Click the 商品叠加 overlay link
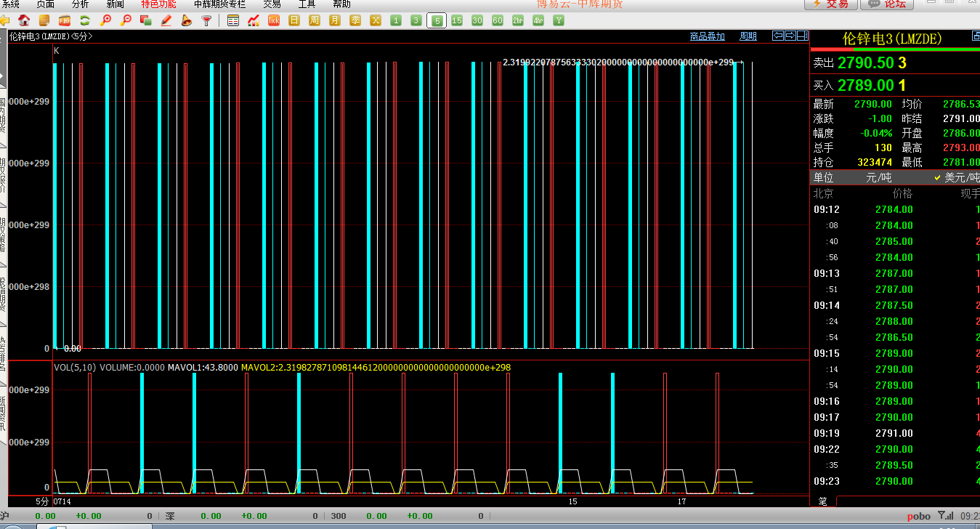 (x=707, y=36)
